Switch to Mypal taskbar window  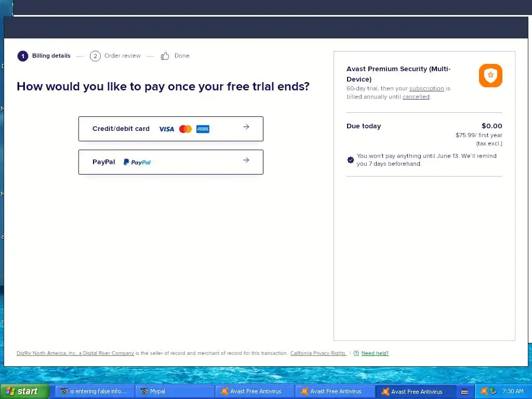click(175, 391)
